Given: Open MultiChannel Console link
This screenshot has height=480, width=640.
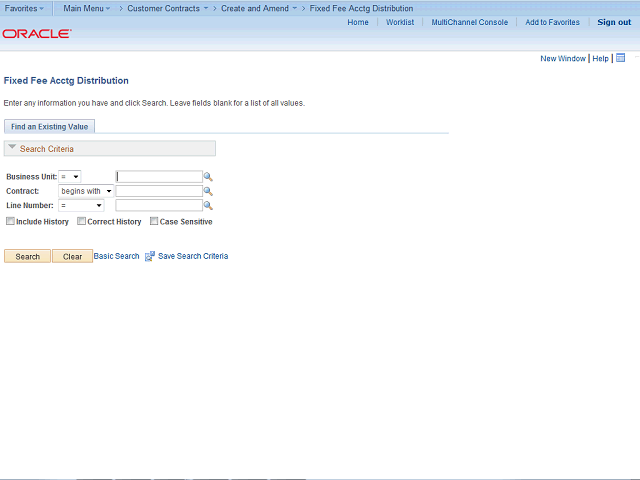Looking at the screenshot, I should (470, 22).
